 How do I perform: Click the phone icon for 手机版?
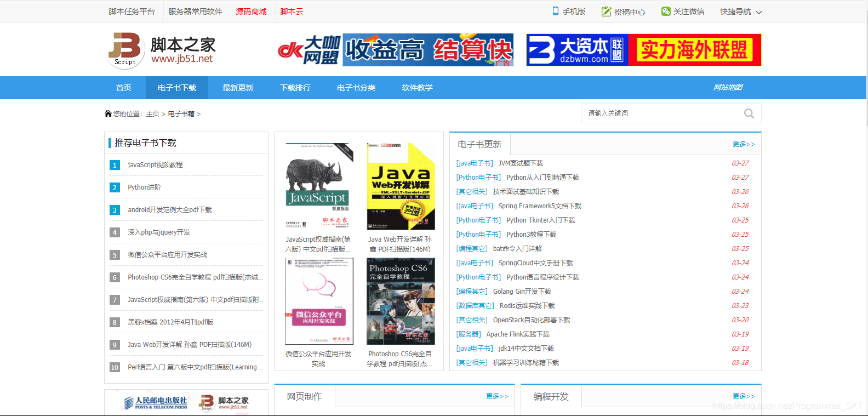coord(556,11)
